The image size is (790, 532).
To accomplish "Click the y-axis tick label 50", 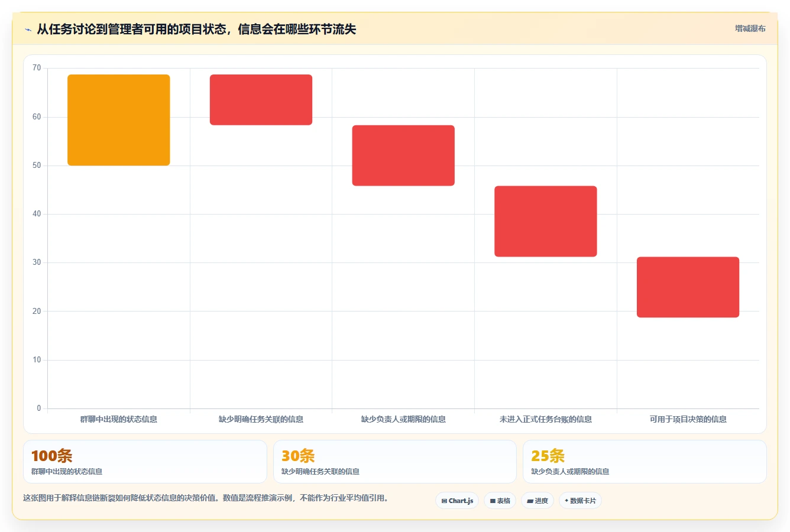I will pyautogui.click(x=37, y=166).
